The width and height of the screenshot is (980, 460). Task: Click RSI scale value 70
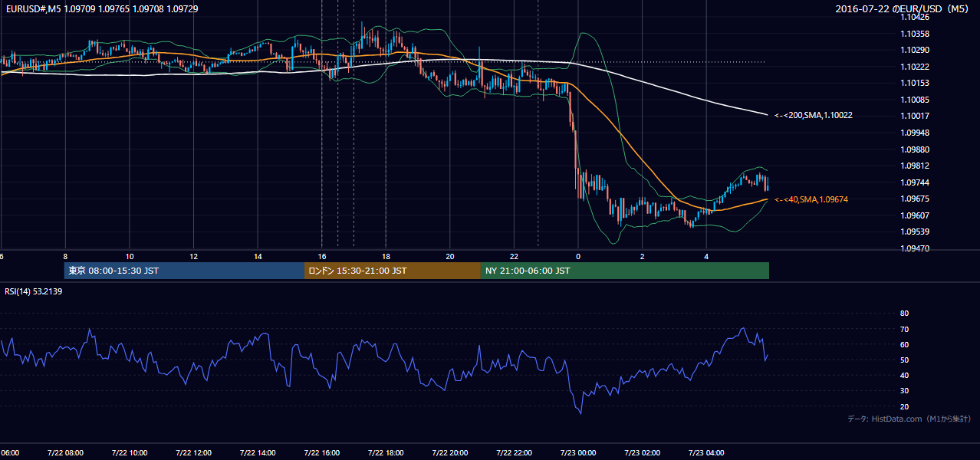[x=904, y=329]
